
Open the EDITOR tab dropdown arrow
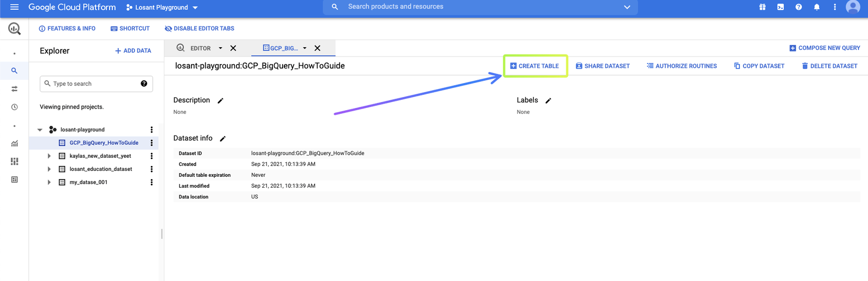(x=220, y=48)
